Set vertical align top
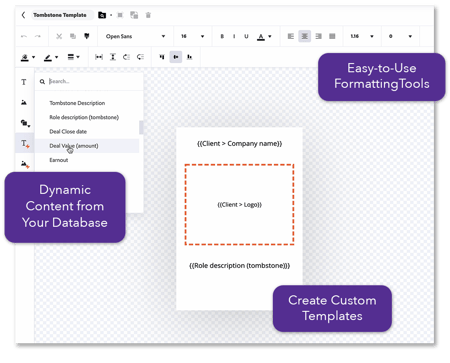 pyautogui.click(x=162, y=57)
